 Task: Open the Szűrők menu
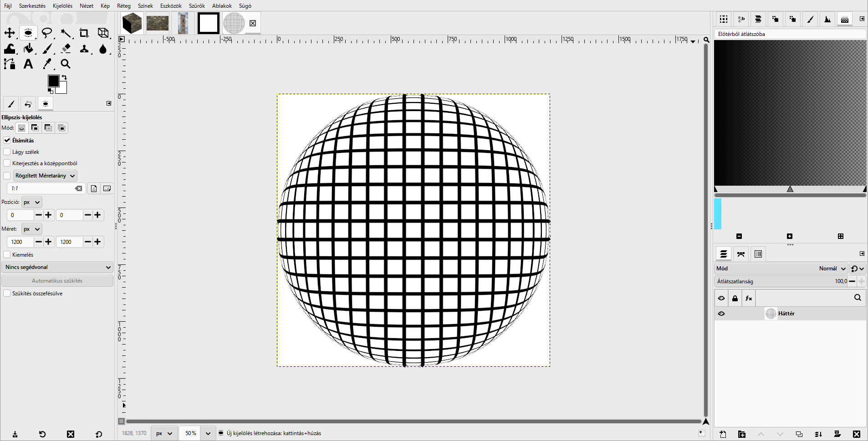[x=197, y=6]
